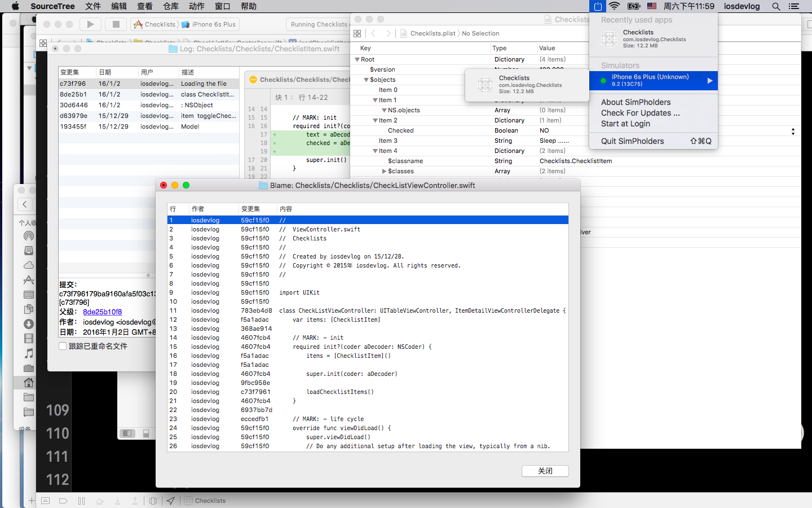This screenshot has width=812, height=508.
Task: Click the 关闭 button in Blame window
Action: pyautogui.click(x=545, y=471)
